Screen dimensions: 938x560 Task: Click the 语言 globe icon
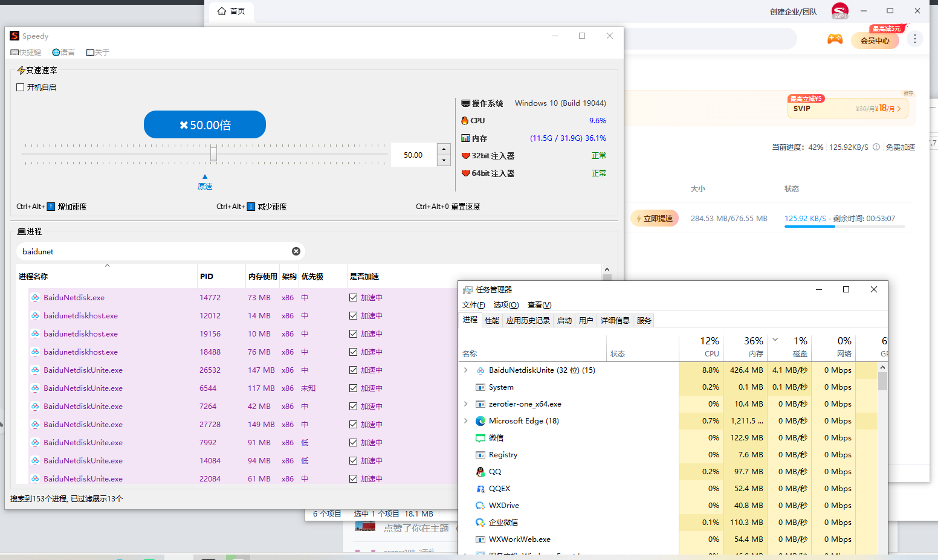tap(56, 53)
